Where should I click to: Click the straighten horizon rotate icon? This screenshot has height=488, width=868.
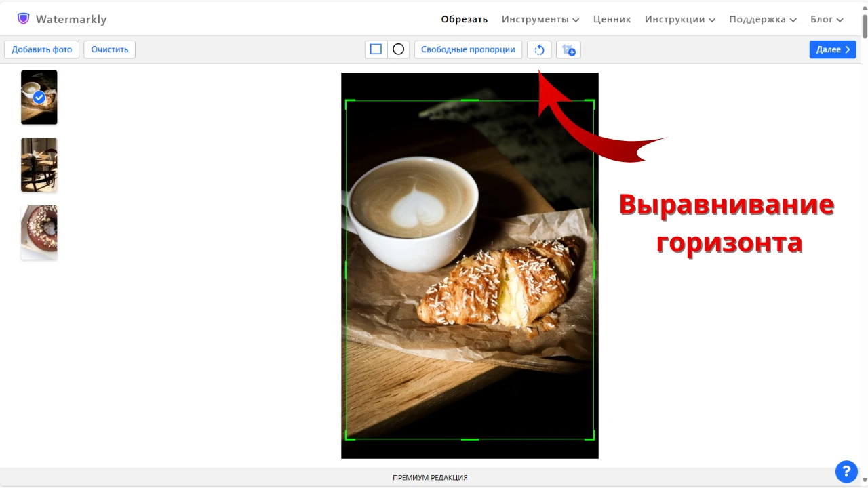pos(539,49)
